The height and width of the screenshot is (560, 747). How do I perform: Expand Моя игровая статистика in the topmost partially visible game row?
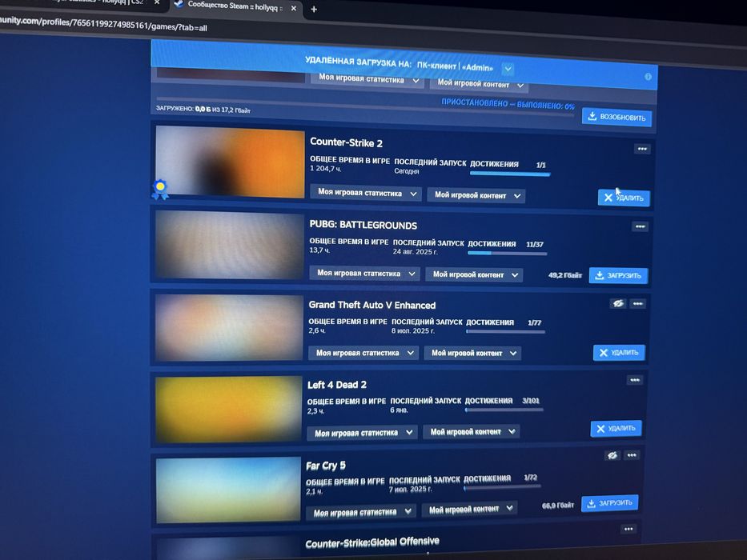coord(367,79)
